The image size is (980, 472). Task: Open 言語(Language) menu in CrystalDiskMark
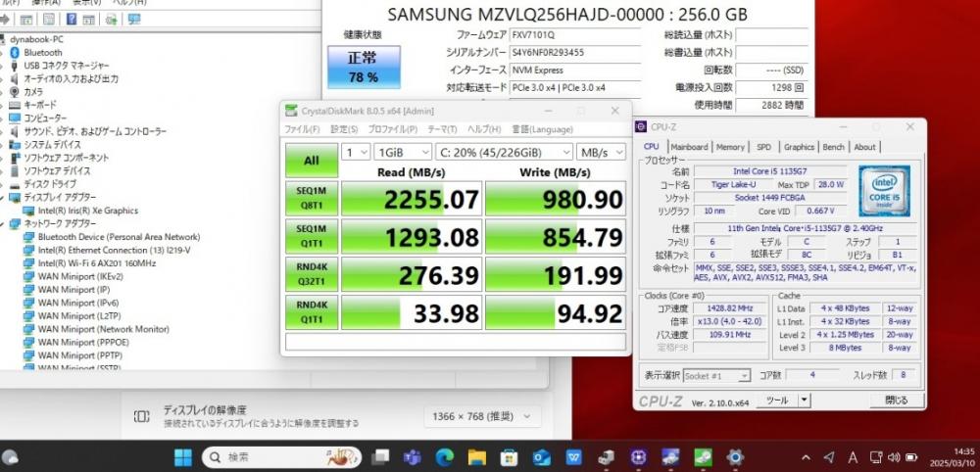[543, 129]
